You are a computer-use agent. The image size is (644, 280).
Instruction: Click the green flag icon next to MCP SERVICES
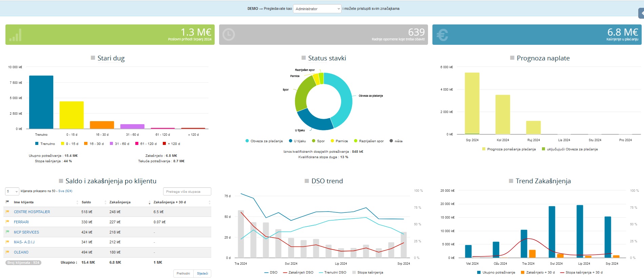7,232
